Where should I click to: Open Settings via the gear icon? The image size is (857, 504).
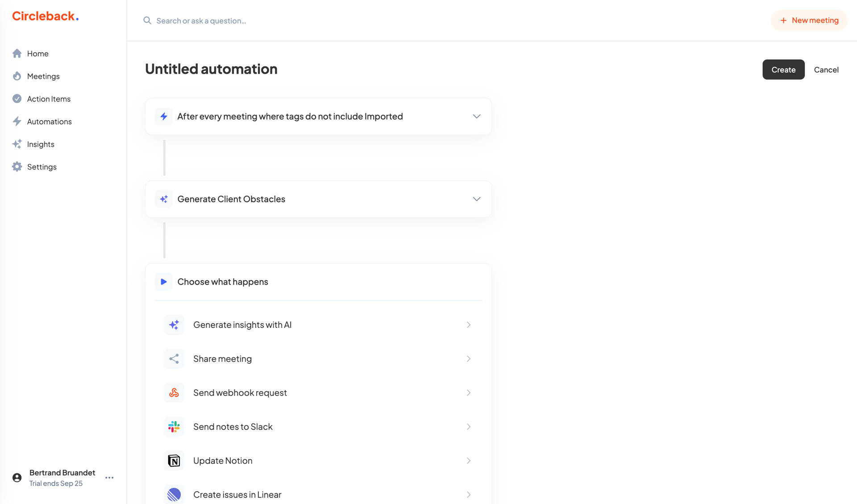pyautogui.click(x=17, y=166)
